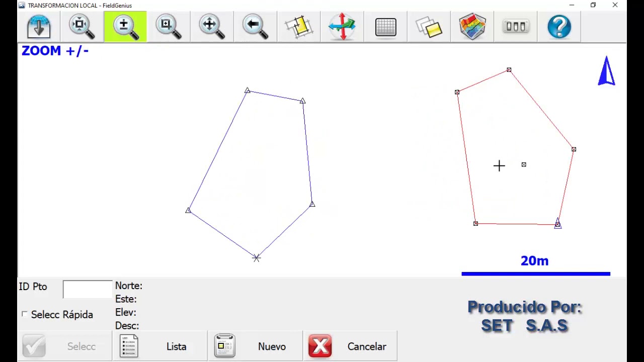Click the download-to-globe toolbar icon
The height and width of the screenshot is (362, 644).
[39, 26]
